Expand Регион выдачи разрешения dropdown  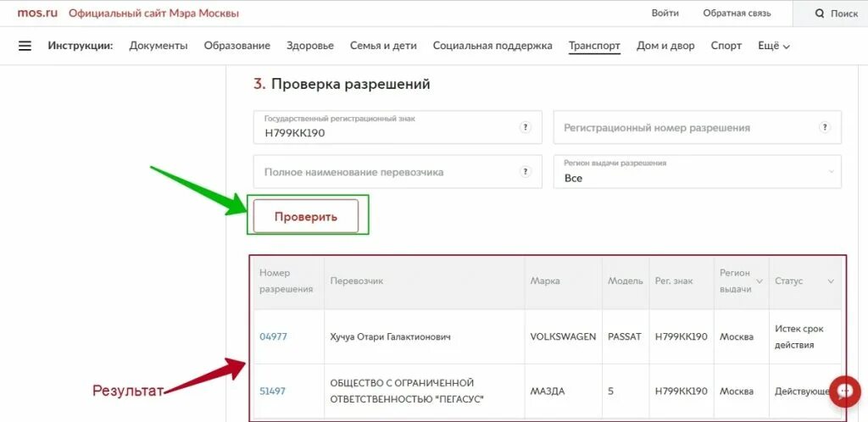click(x=698, y=171)
